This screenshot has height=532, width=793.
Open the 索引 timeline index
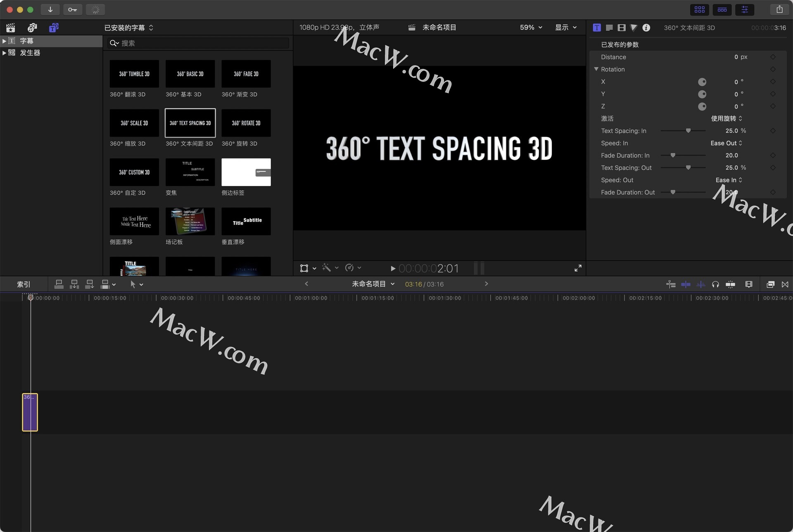24,284
